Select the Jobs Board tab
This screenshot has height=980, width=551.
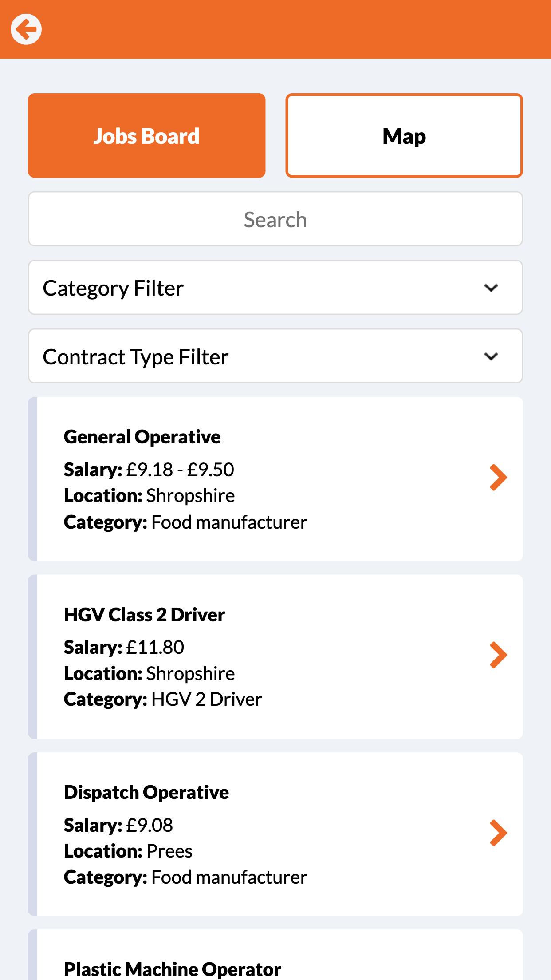click(x=147, y=135)
